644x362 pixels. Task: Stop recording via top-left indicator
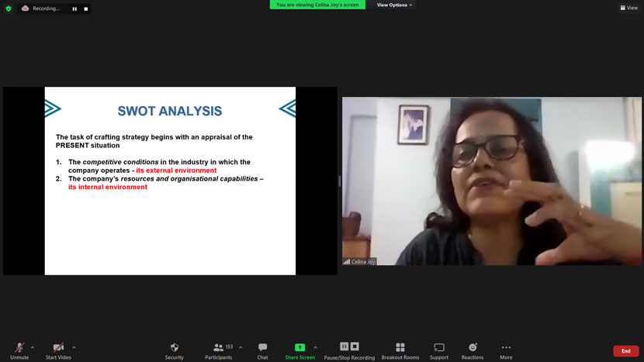point(86,9)
